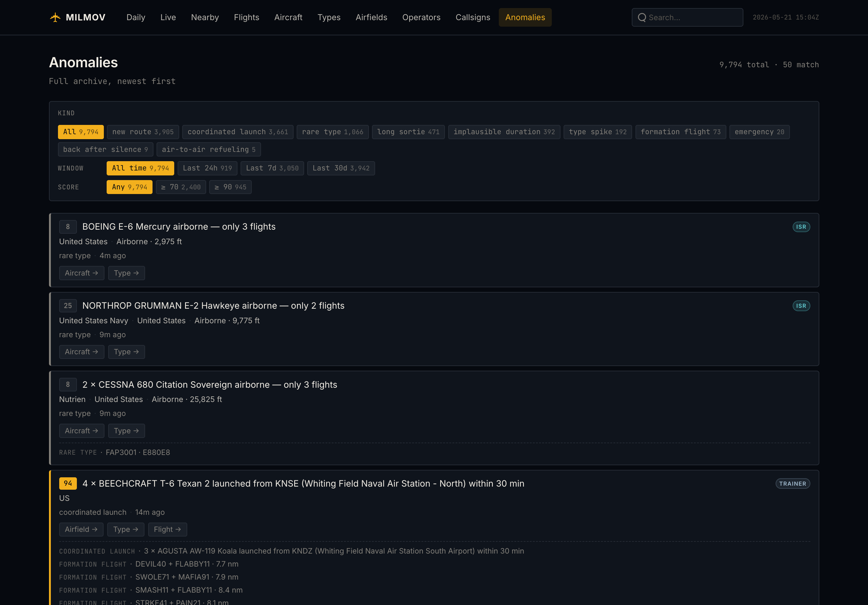Click the AGUSTA AW-119 Koala coordinated launch line
The image size is (868, 605).
click(334, 551)
